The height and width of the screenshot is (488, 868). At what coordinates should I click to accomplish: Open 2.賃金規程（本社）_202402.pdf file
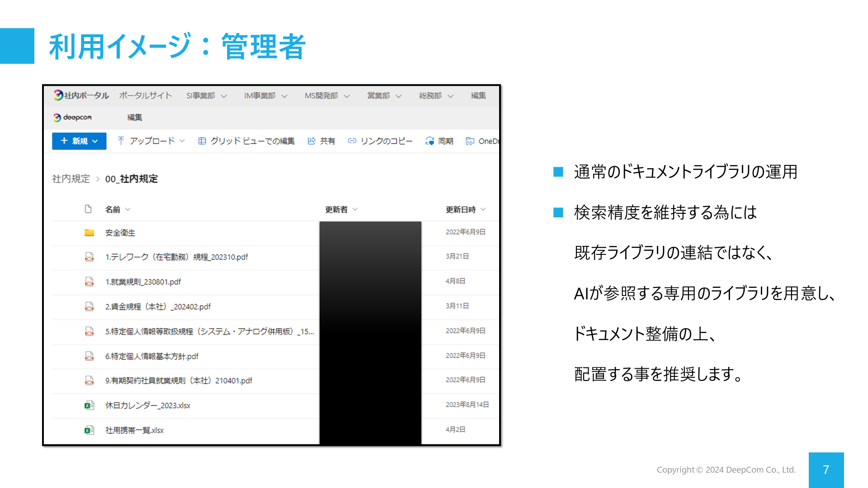158,307
